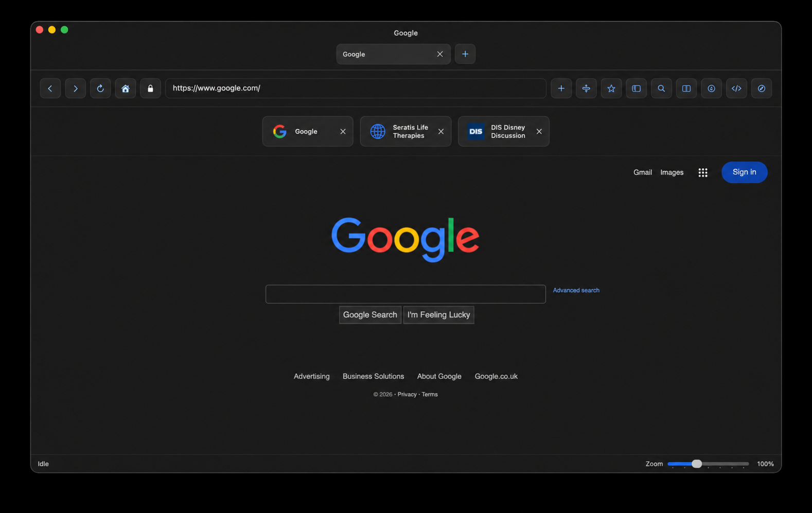Open Seratis Life Therapies shortcut
The image size is (812, 513).
tap(405, 131)
